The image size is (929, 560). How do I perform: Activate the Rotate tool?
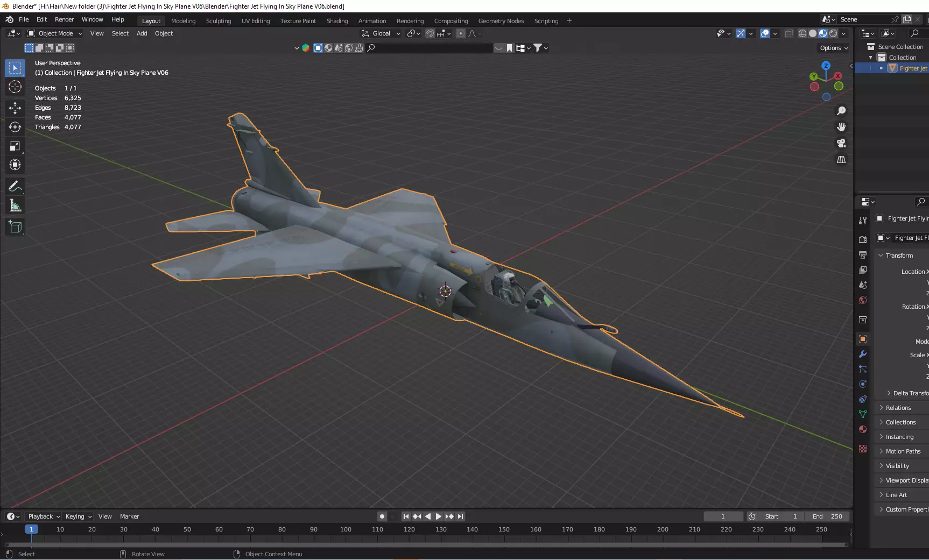pos(15,127)
